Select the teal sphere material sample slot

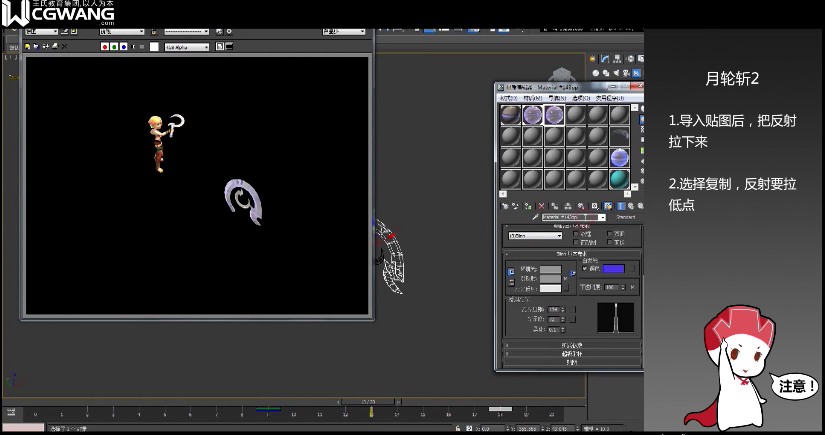(619, 179)
